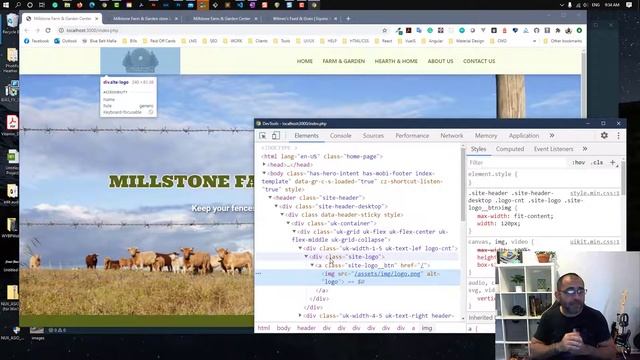Collapse the div site-header-desktop node

point(276,206)
